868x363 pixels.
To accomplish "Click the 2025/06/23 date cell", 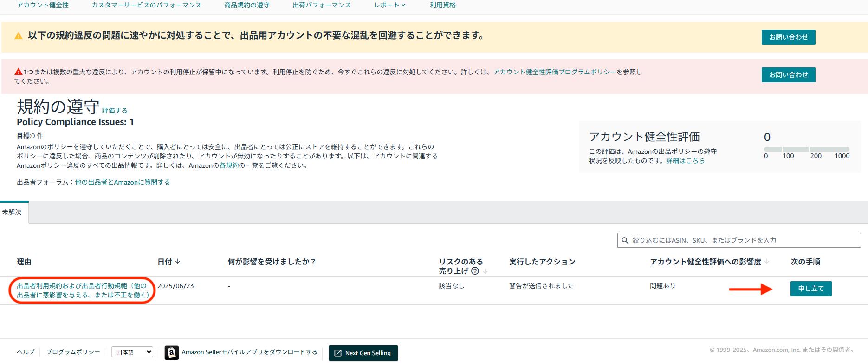I will point(175,286).
